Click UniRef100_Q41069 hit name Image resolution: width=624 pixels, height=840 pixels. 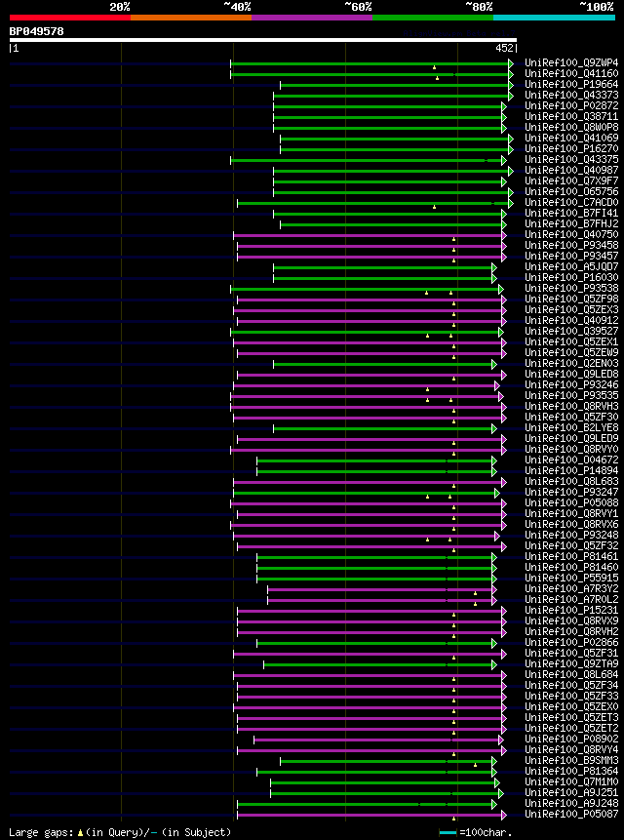[x=571, y=138]
